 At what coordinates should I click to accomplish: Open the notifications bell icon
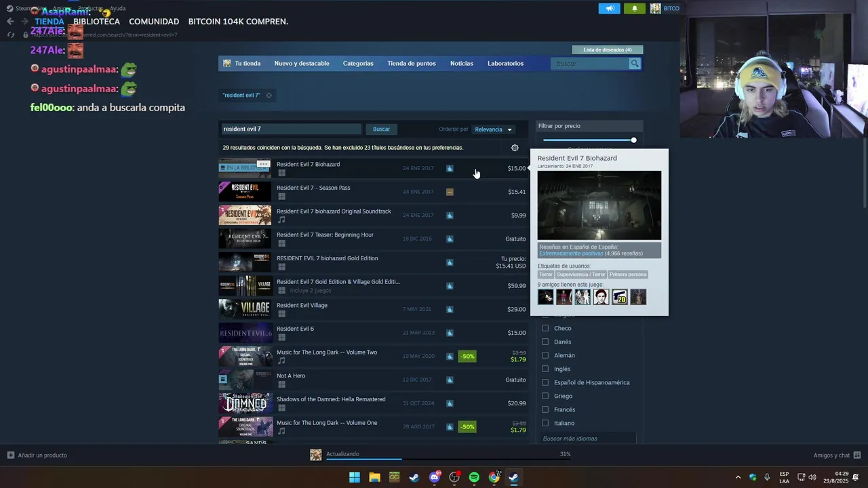tap(635, 8)
